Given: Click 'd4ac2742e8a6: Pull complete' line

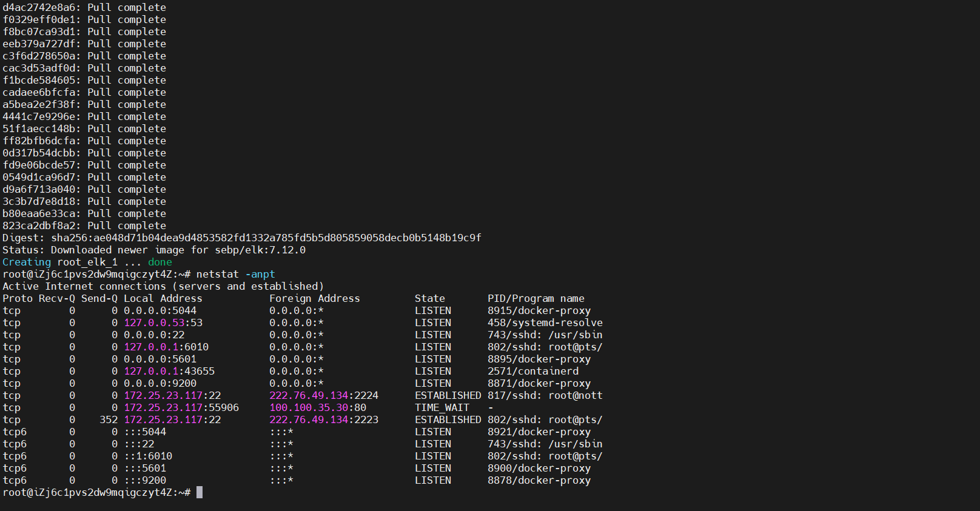Looking at the screenshot, I should click(x=84, y=7).
